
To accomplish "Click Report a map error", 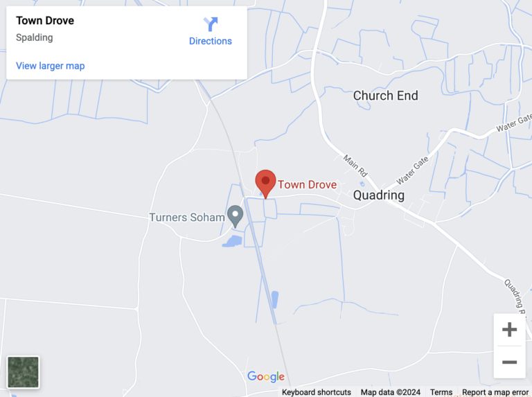I will [495, 392].
